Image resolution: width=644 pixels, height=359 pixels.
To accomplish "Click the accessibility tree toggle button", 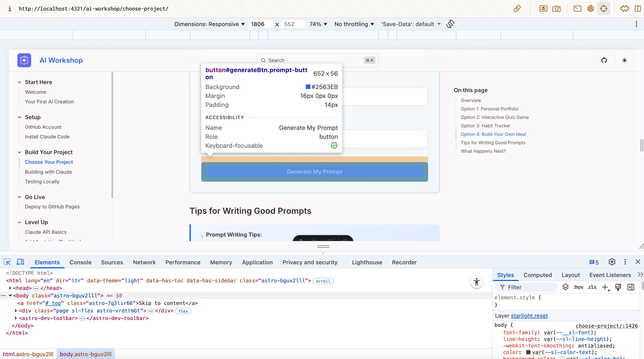I will pyautogui.click(x=476, y=282).
